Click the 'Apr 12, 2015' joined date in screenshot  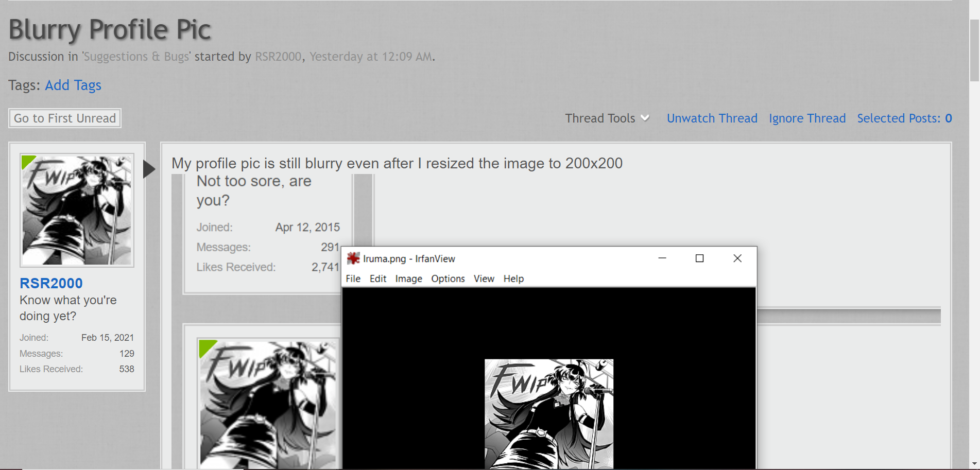[x=307, y=228]
